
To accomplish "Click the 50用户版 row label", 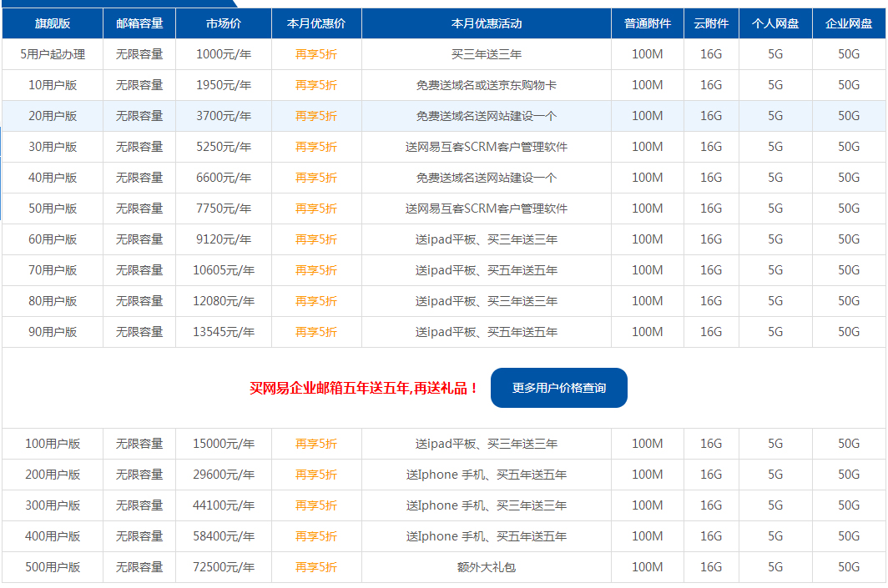I will 53,209.
